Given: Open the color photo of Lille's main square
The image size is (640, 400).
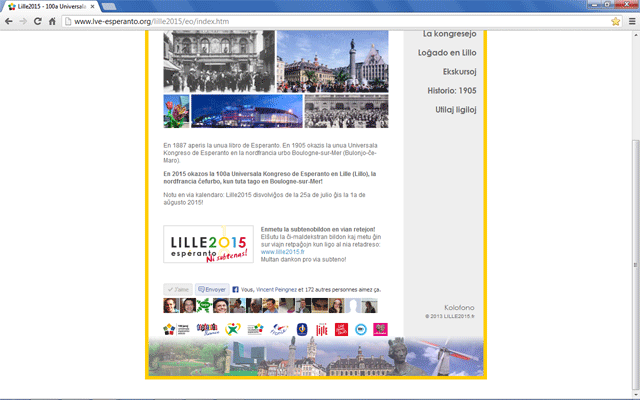Looking at the screenshot, I should pyautogui.click(x=333, y=61).
